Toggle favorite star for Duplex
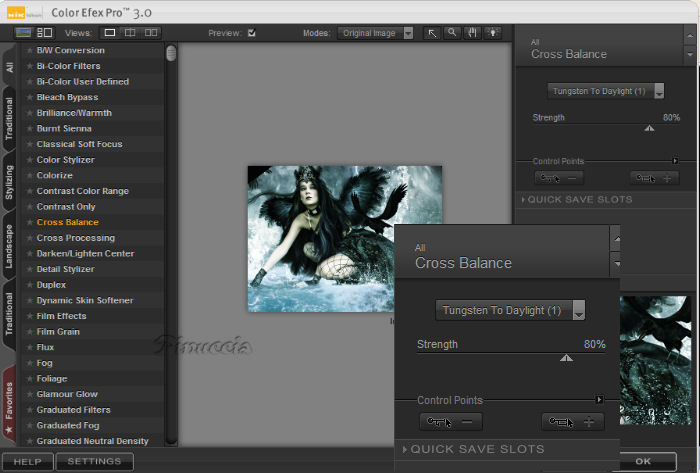The width and height of the screenshot is (700, 473). tap(29, 285)
